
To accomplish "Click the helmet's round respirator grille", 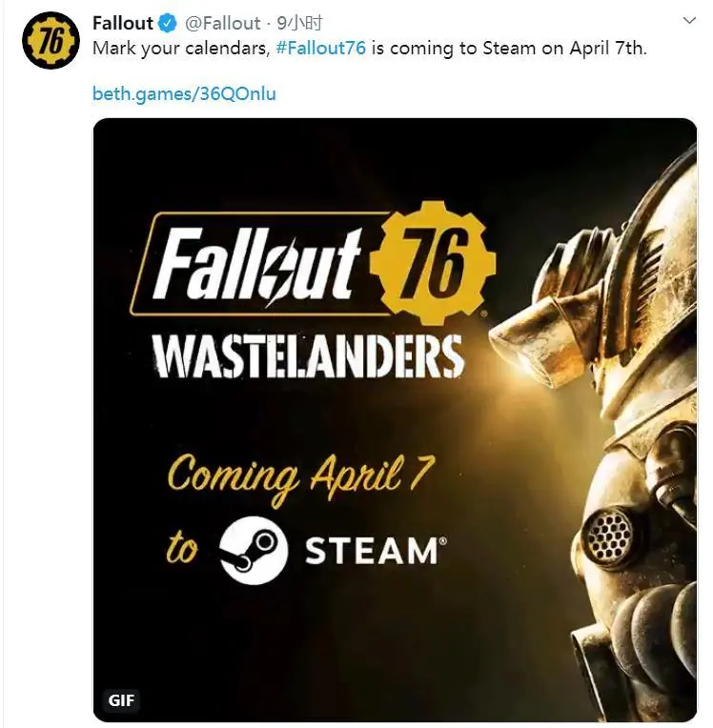I will point(609,534).
